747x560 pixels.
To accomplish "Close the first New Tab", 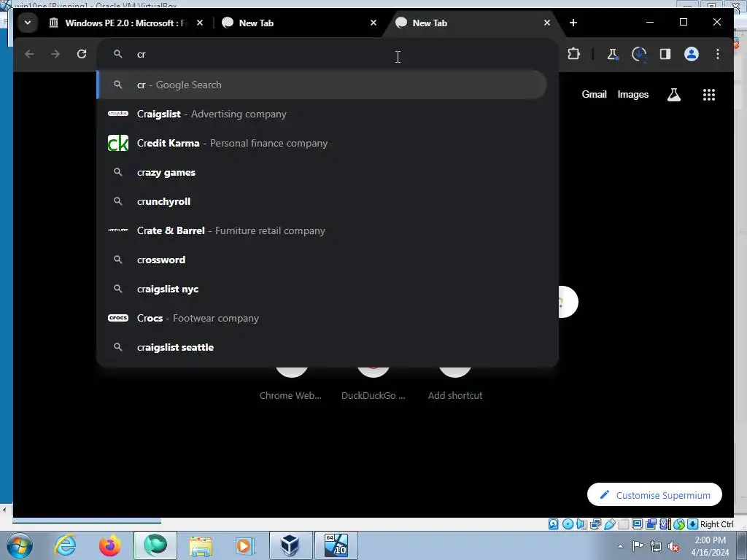I will point(373,23).
